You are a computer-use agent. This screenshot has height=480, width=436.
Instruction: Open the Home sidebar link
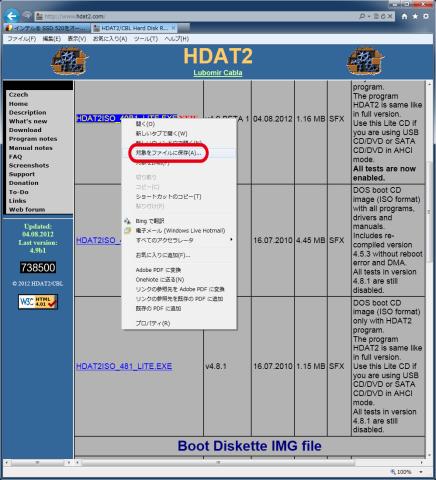pos(18,104)
